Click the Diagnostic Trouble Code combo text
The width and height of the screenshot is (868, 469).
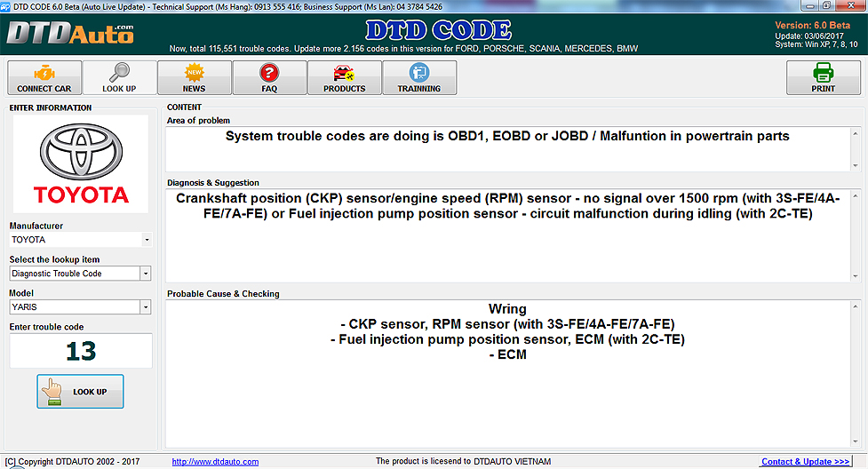[57, 274]
